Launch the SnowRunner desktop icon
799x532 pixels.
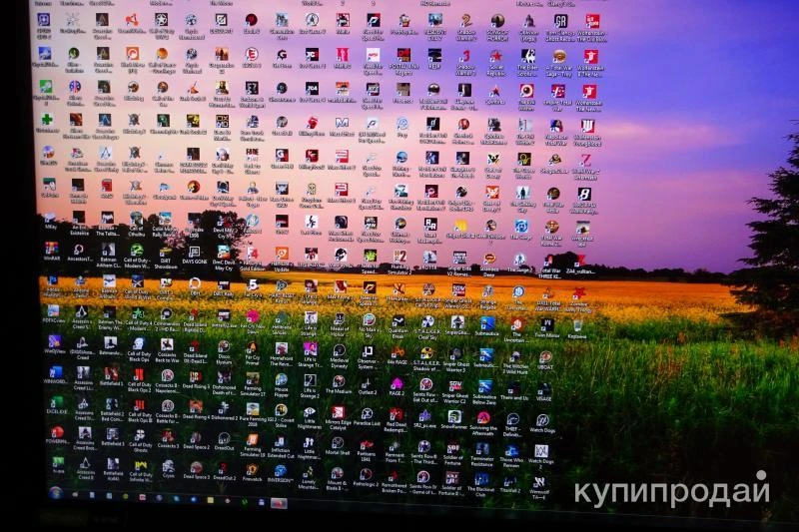click(453, 414)
